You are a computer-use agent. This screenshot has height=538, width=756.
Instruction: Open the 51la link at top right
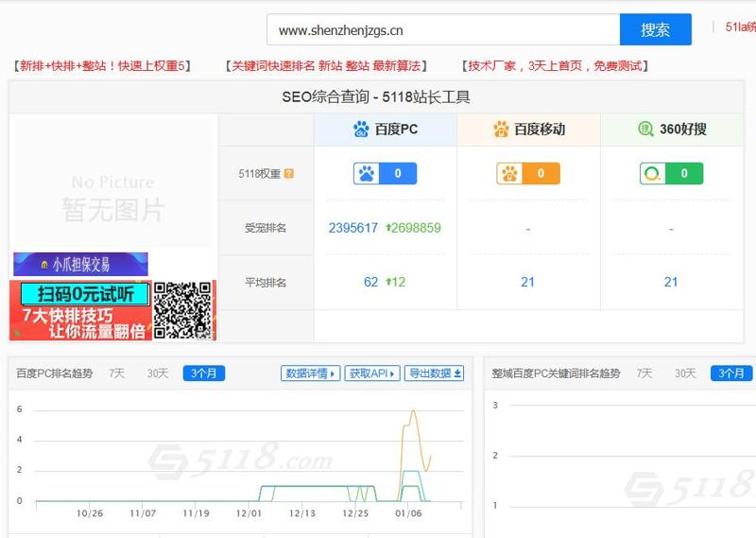tap(740, 27)
